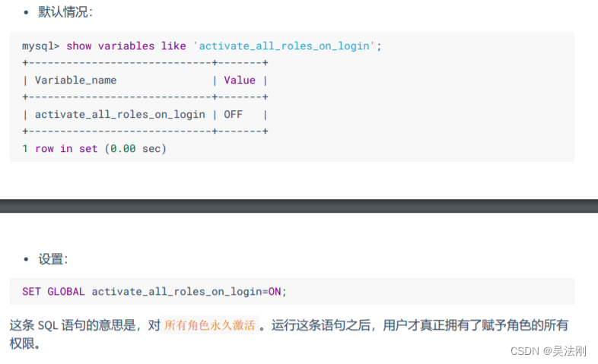The image size is (598, 364).
Task: Click the 'OFF' value in the result table
Action: point(233,115)
